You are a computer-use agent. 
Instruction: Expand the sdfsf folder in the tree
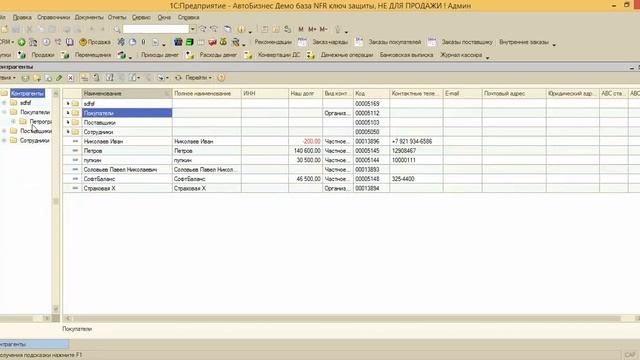coord(4,103)
